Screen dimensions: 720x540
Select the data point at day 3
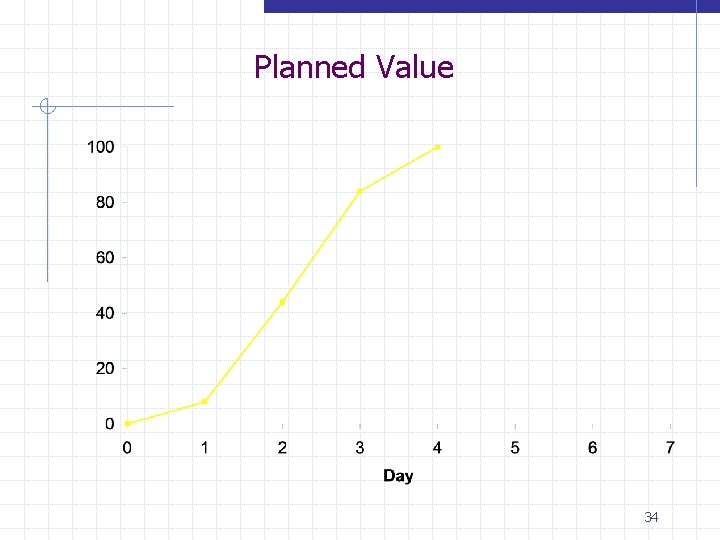coord(360,191)
